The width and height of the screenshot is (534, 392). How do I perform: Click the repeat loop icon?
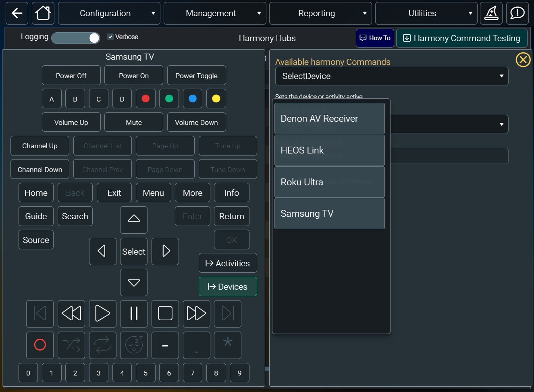coord(102,345)
